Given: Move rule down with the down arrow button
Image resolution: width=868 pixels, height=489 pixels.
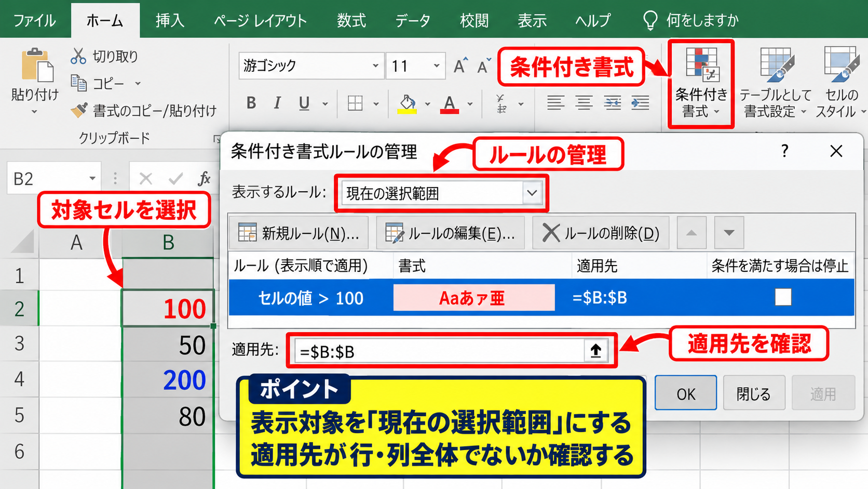Looking at the screenshot, I should (x=729, y=232).
